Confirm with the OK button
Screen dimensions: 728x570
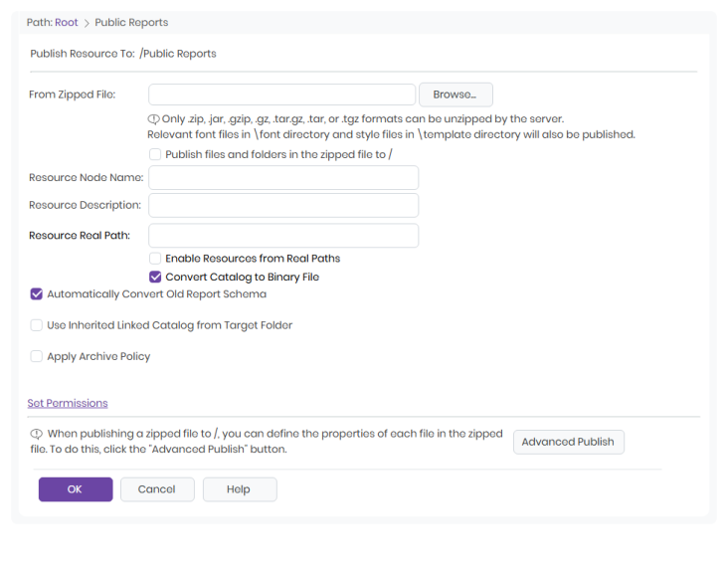pos(76,489)
